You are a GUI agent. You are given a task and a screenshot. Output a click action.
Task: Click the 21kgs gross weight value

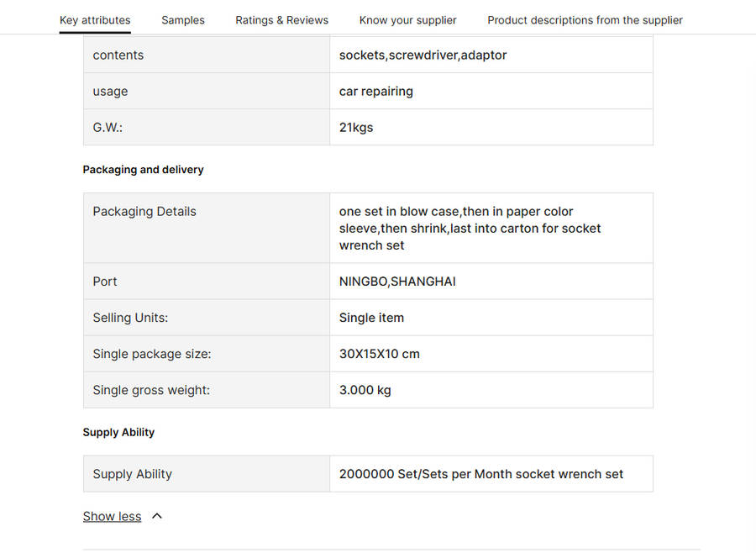[x=356, y=128]
